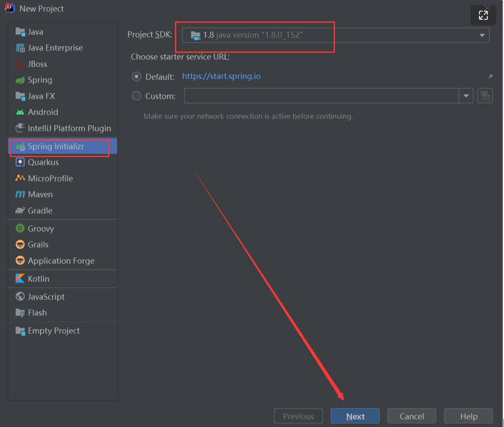
Task: Click the Maven 'm' icon
Action: 20,194
